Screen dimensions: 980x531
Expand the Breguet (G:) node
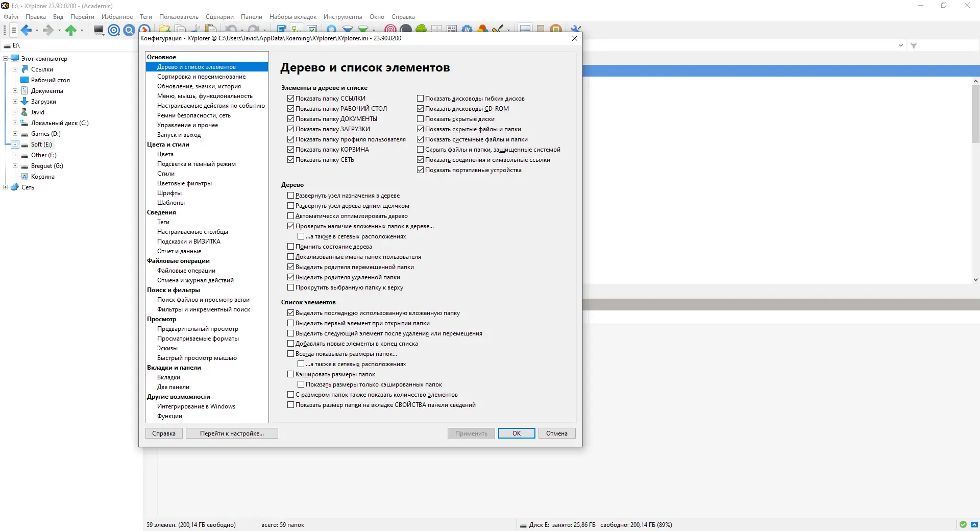[15, 165]
